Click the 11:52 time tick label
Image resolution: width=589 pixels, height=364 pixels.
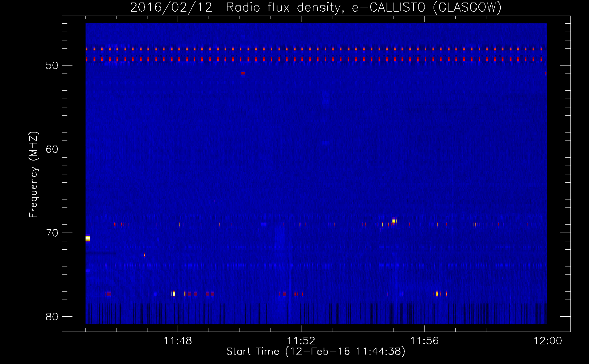click(301, 341)
